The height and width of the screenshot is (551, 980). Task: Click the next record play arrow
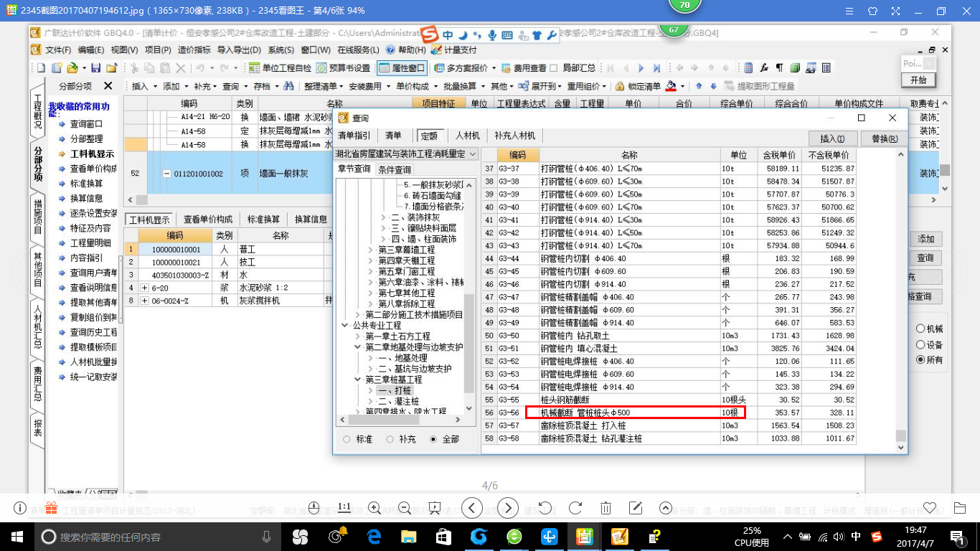click(x=642, y=68)
